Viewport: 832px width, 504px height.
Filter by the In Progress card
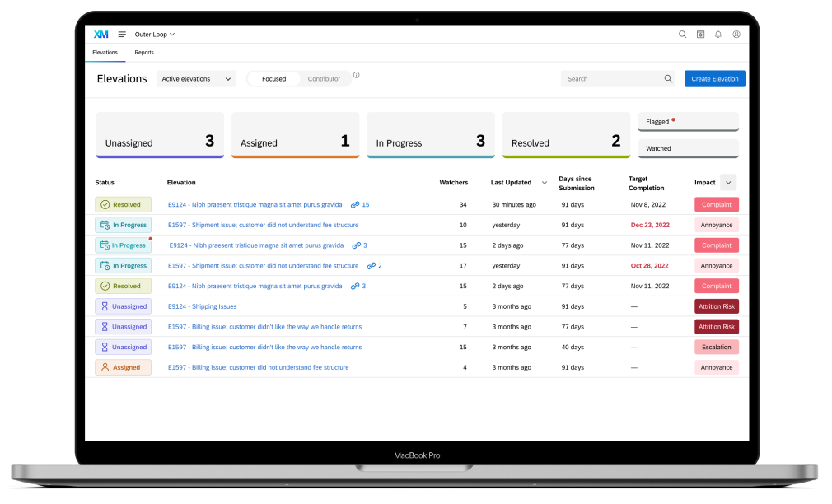pyautogui.click(x=431, y=135)
